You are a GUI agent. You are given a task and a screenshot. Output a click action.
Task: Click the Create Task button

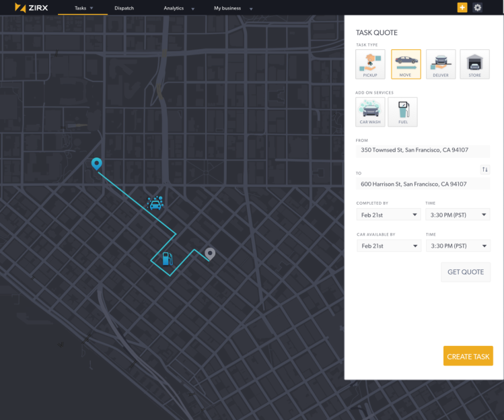[x=468, y=356]
